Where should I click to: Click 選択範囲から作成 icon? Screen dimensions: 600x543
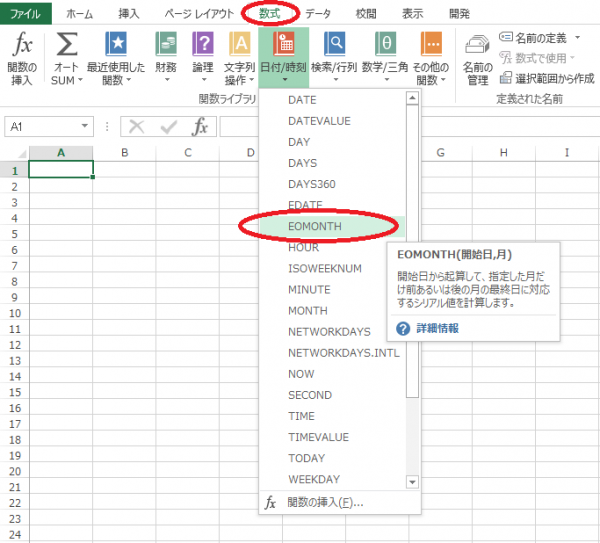pyautogui.click(x=505, y=78)
